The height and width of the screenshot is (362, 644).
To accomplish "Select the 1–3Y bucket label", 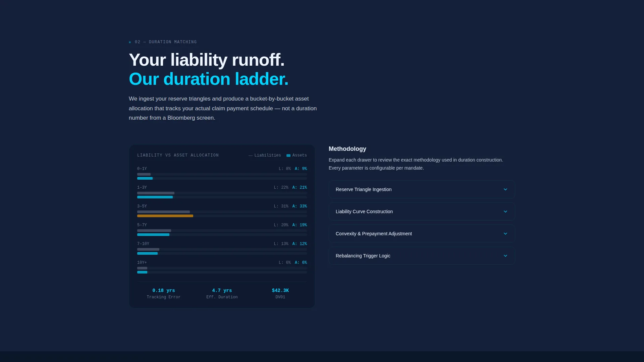I will [142, 188].
